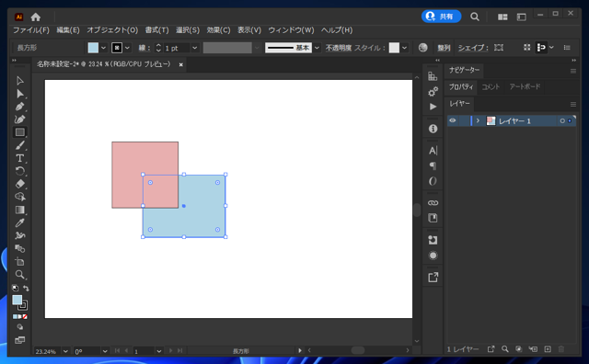This screenshot has width=589, height=364.
Task: Select the Rotate tool
Action: coord(20,171)
